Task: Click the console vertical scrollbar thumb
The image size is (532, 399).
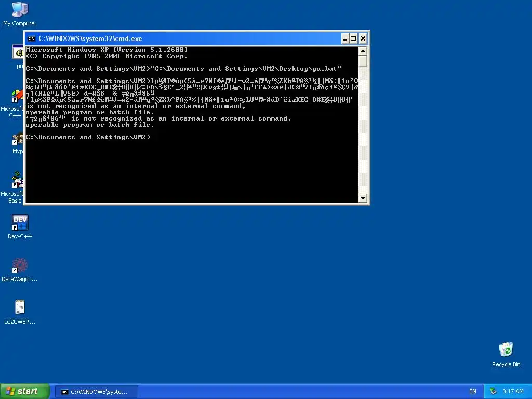Action: 363,61
